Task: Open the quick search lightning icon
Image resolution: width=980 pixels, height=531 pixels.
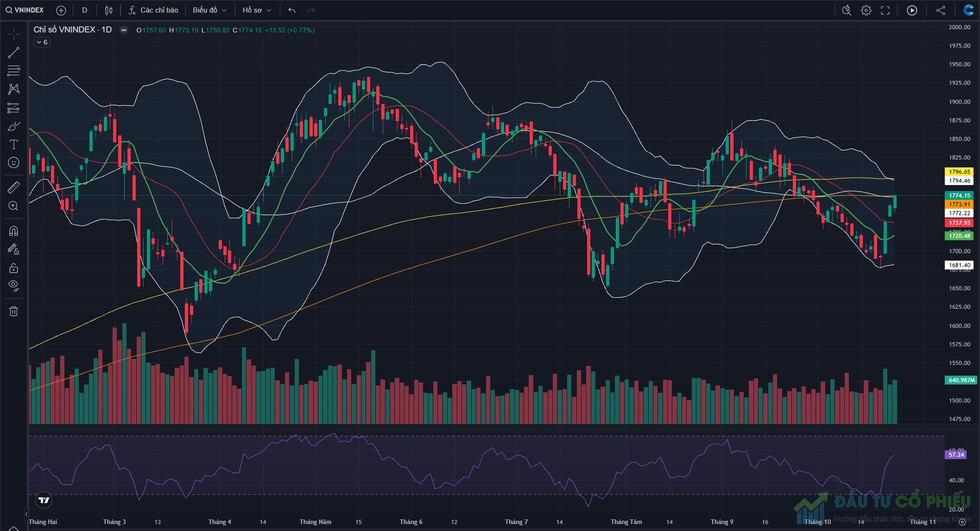Action: coord(847,10)
